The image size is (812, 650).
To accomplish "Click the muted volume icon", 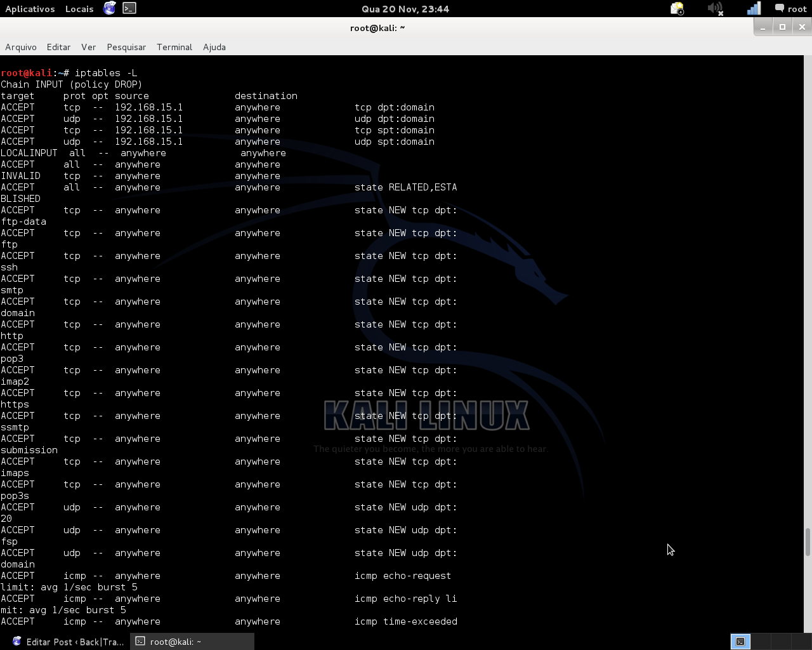I will (x=716, y=9).
